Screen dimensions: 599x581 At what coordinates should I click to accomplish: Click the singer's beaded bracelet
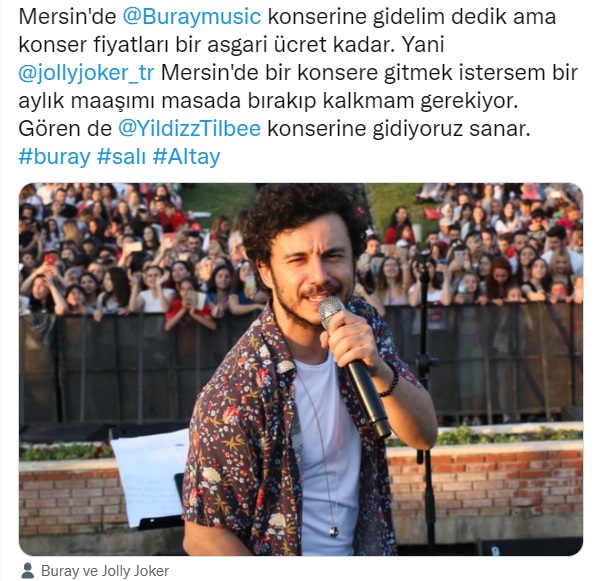click(x=390, y=382)
